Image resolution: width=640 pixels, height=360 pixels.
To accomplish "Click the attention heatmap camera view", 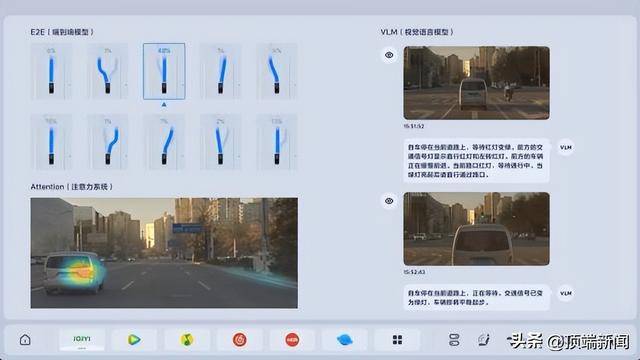I will click(164, 253).
